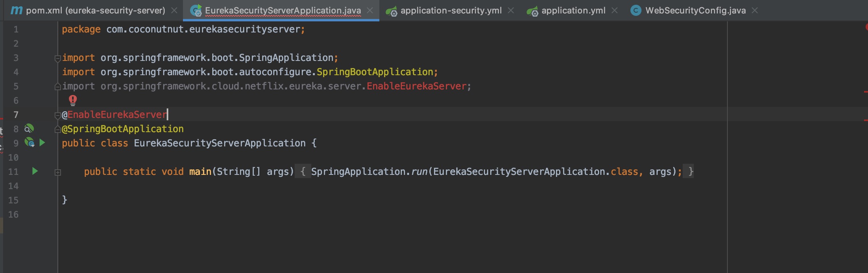Switch to the application-security.yml tab
868x273 pixels.
[451, 10]
